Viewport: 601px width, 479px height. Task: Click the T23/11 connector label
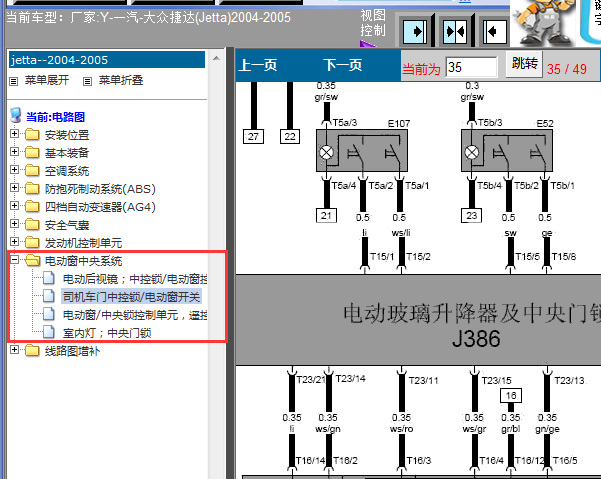click(x=423, y=381)
